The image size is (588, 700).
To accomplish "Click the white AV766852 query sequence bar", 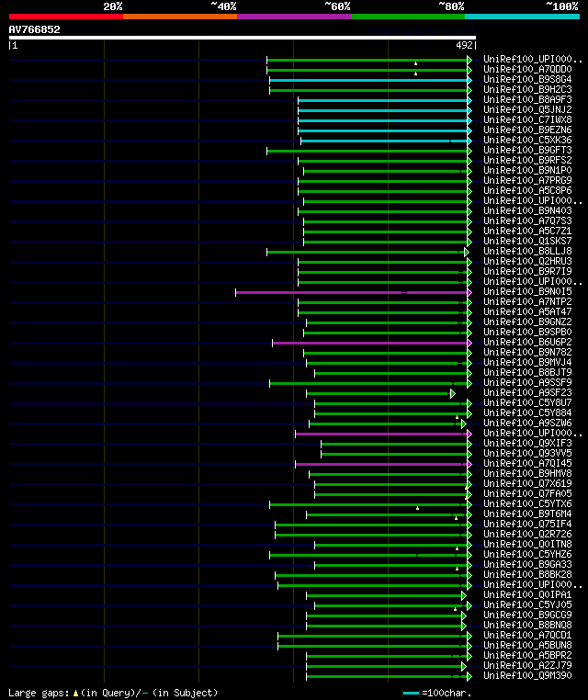I will pos(243,38).
